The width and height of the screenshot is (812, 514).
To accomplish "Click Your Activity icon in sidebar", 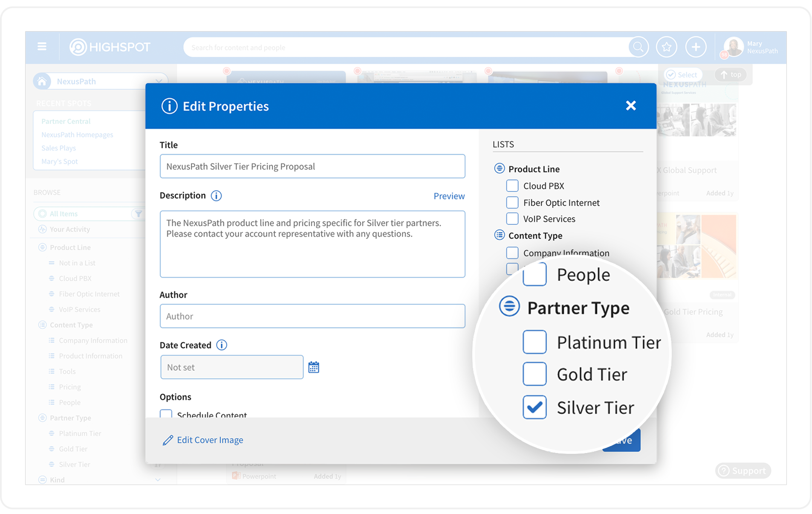I will click(42, 229).
